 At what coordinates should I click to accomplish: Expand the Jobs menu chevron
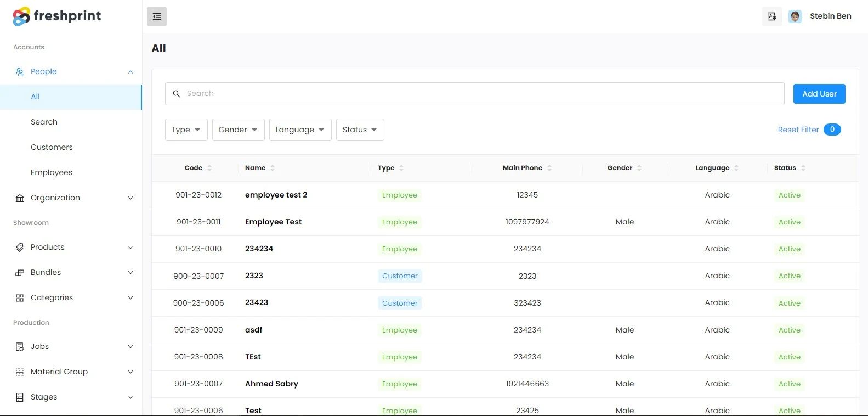(x=131, y=347)
